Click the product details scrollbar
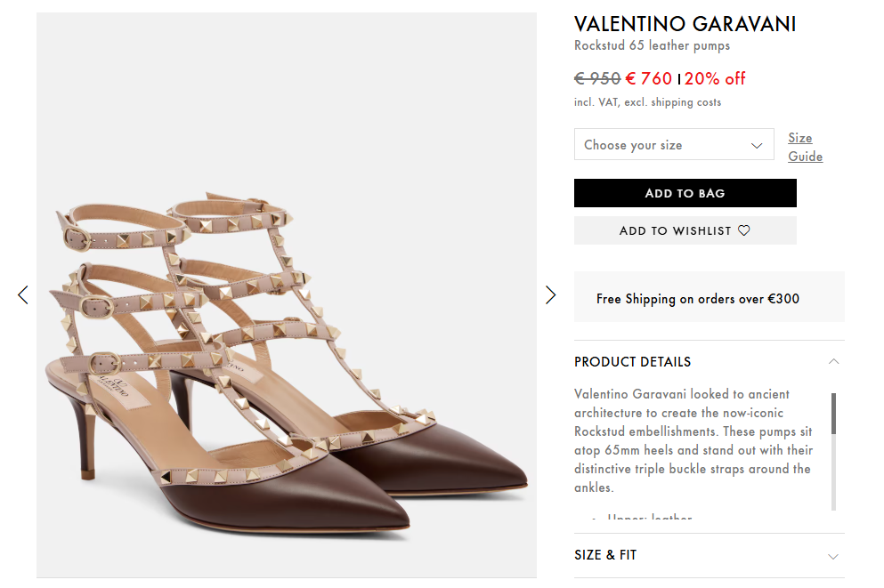This screenshot has width=884, height=588. point(834,414)
